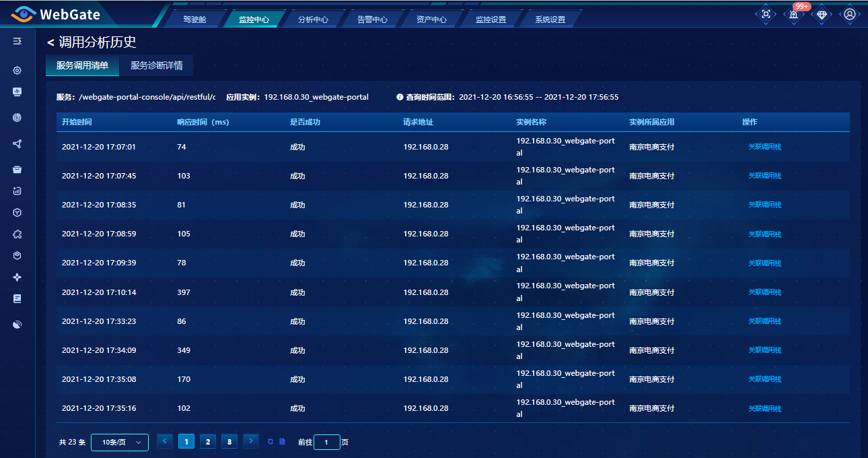Open the puzzle piece icon in the sidebar
Viewport: 868px width, 458px height.
pyautogui.click(x=17, y=234)
